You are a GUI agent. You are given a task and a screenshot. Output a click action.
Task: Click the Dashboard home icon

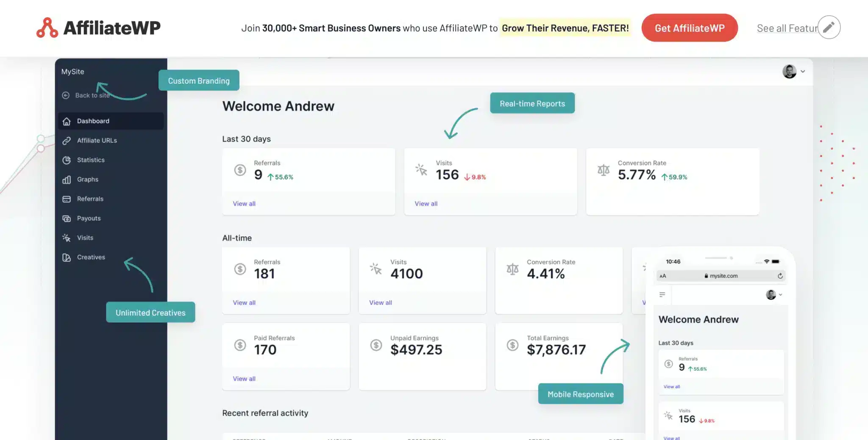(67, 121)
